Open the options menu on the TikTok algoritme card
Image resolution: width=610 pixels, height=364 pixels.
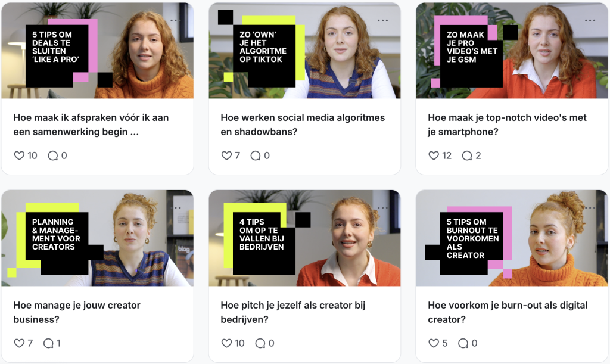pyautogui.click(x=382, y=20)
